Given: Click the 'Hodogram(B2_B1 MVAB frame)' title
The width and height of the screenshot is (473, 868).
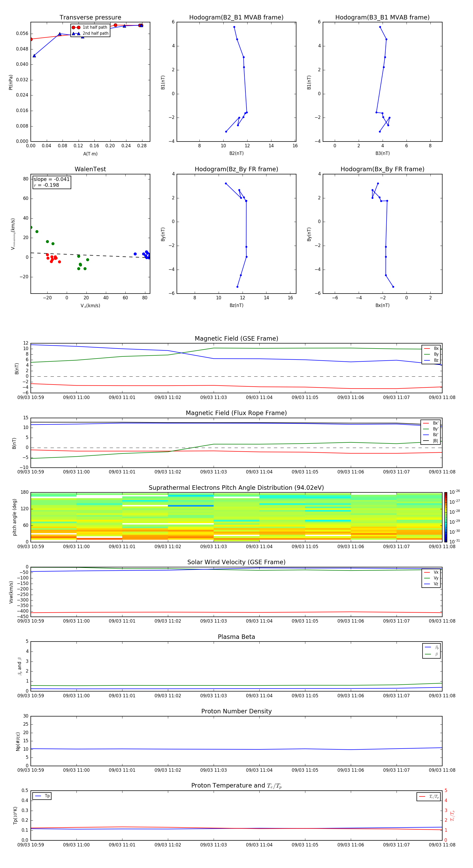Looking at the screenshot, I should 236,18.
